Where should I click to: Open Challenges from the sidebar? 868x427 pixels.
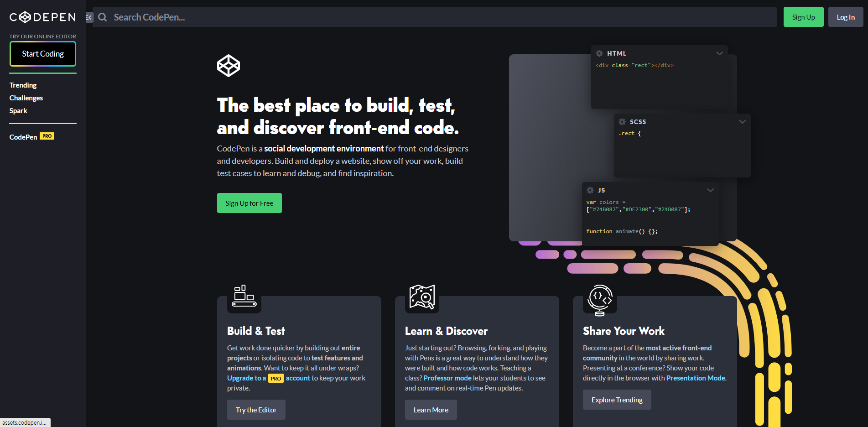(x=26, y=98)
